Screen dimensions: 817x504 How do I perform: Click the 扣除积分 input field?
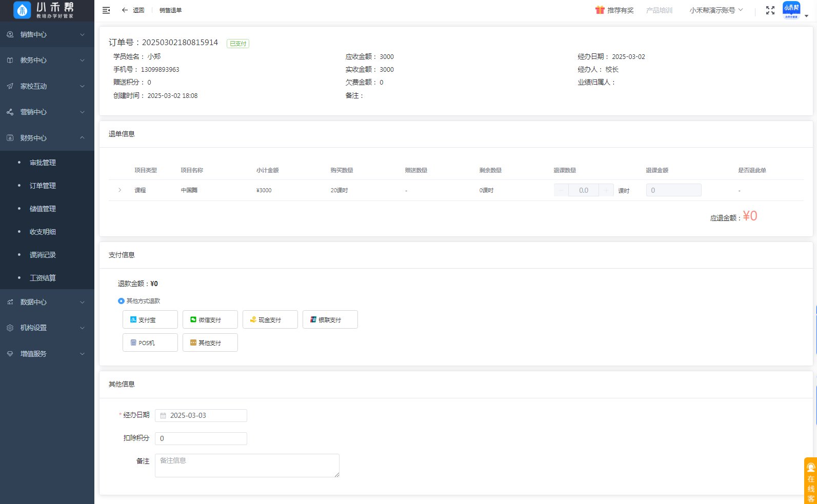(x=201, y=438)
